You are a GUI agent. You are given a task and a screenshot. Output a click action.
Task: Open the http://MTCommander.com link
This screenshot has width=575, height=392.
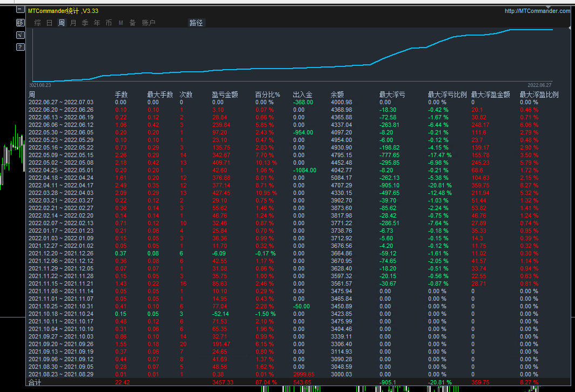(537, 11)
